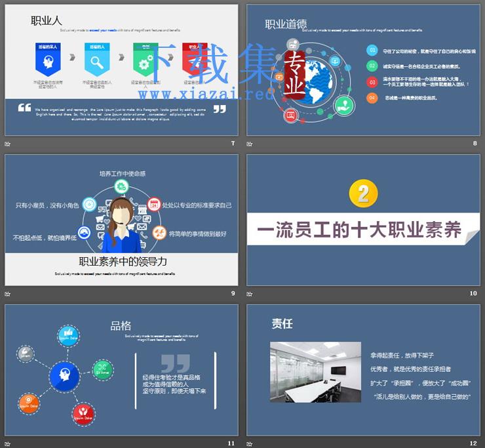Viewport: 485px width, 448px height.
Task: Click the banner title 一流员工的十大职业素养
Action: point(359,230)
